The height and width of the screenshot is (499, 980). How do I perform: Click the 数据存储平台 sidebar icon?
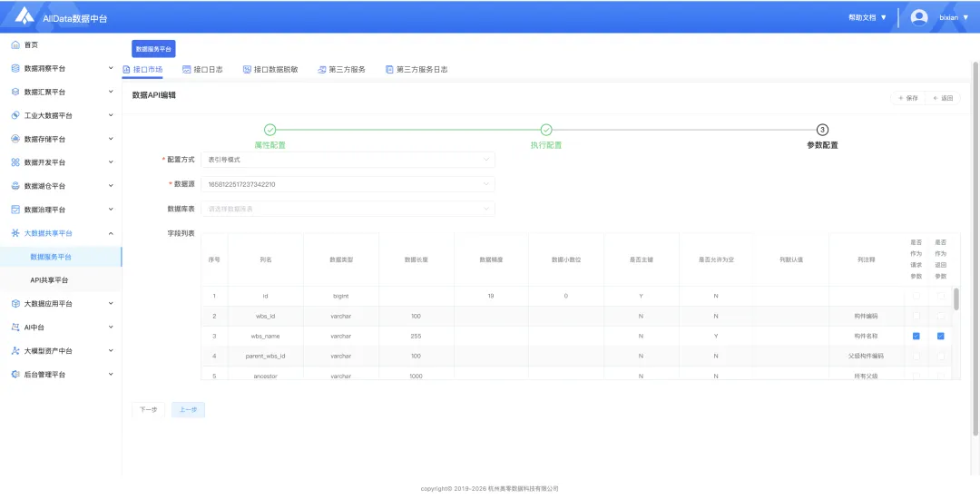coord(15,140)
